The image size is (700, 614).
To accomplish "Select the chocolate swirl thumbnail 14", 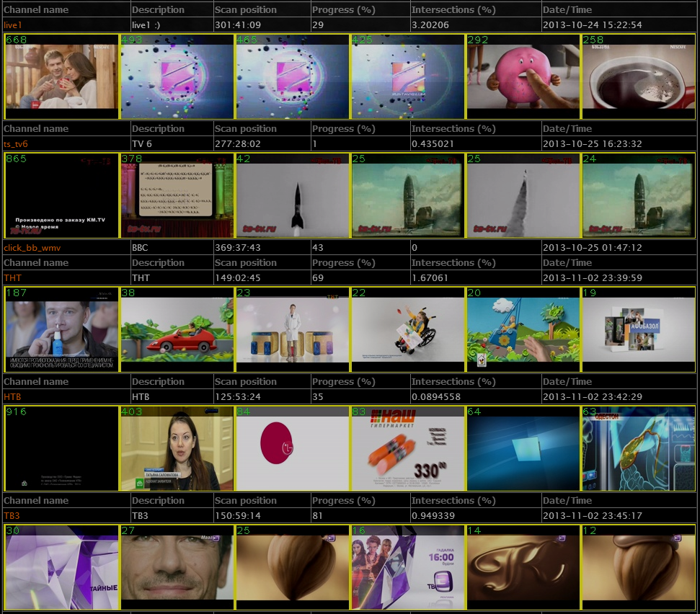I will (523, 567).
